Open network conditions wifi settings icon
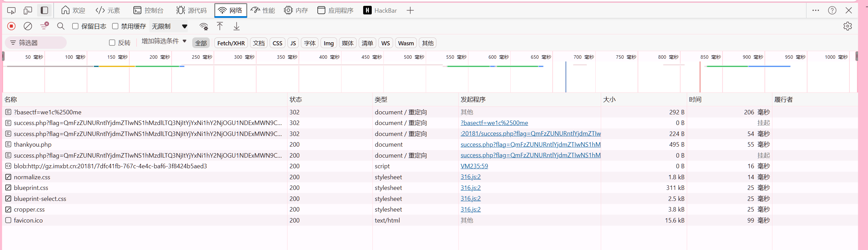The height and width of the screenshot is (250, 868). click(204, 26)
